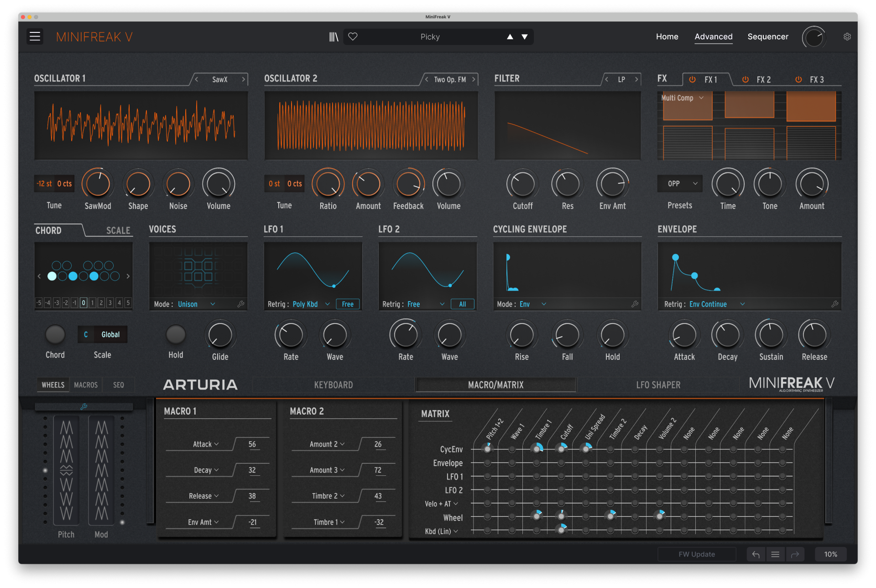Open the edit history list icon

[775, 554]
